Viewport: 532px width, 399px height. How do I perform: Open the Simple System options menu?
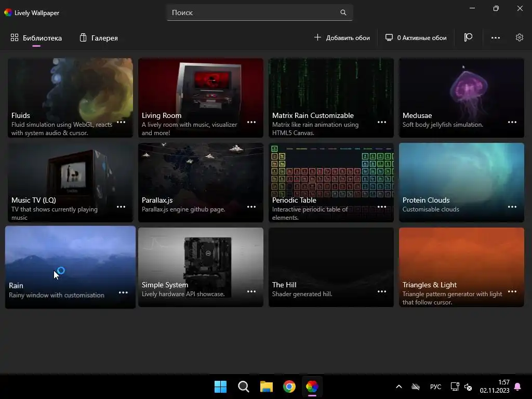[251, 291]
